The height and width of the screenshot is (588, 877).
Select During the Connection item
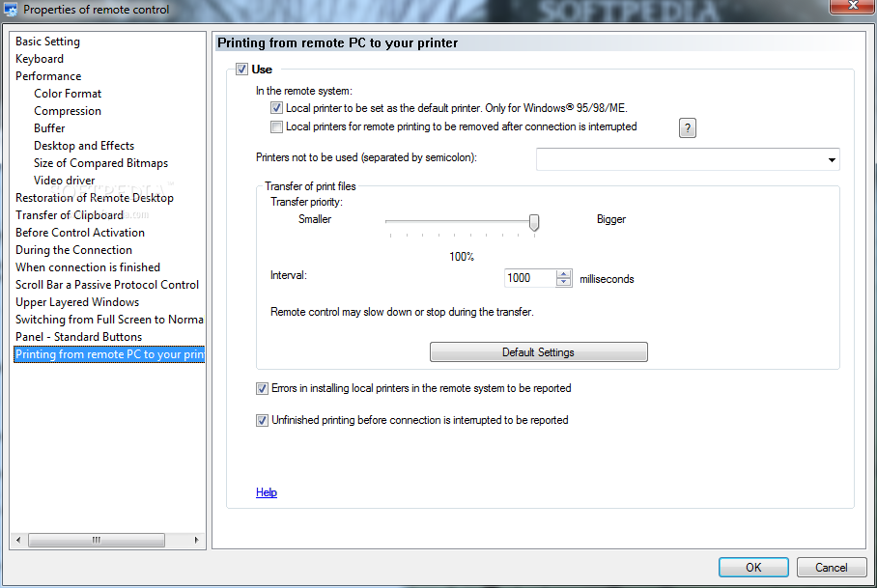pos(73,249)
